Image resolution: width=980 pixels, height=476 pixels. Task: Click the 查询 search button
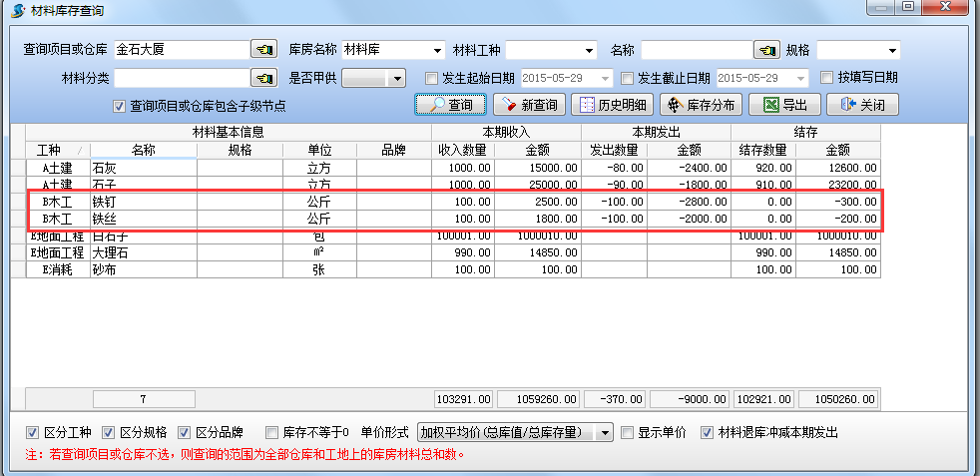tap(450, 105)
